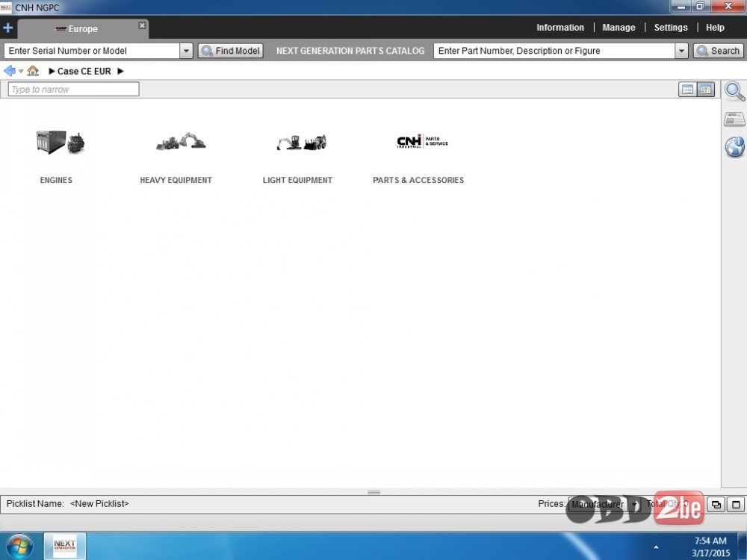Switch to thumbnail grid view
Image resolution: width=747 pixels, height=560 pixels.
click(706, 90)
